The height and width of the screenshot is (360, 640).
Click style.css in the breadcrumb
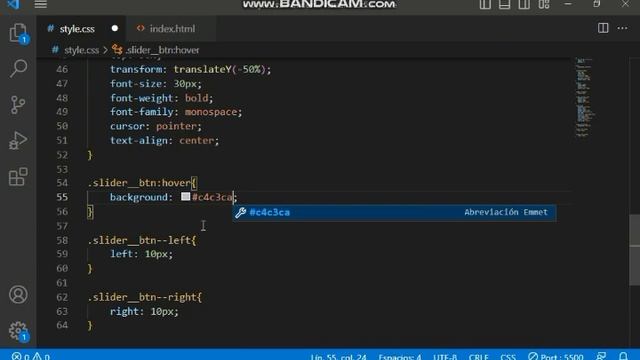point(81,50)
